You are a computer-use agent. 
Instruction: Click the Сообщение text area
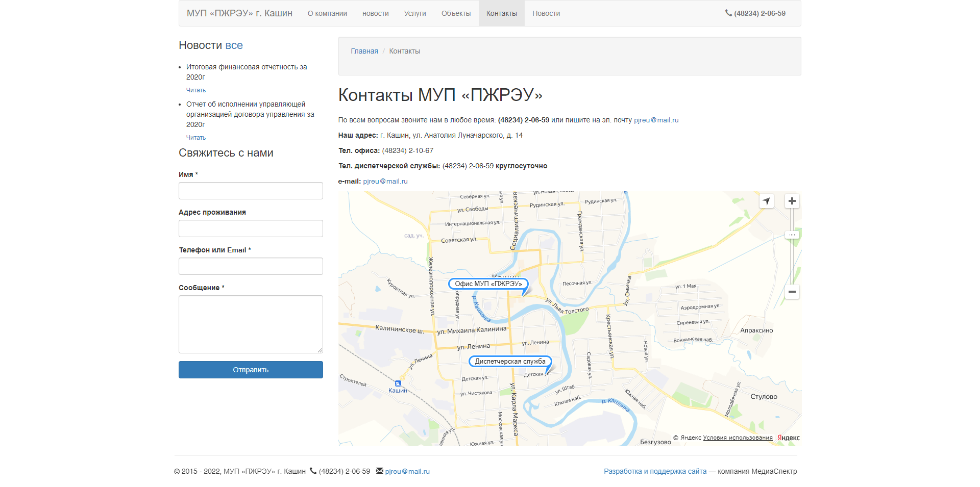251,324
